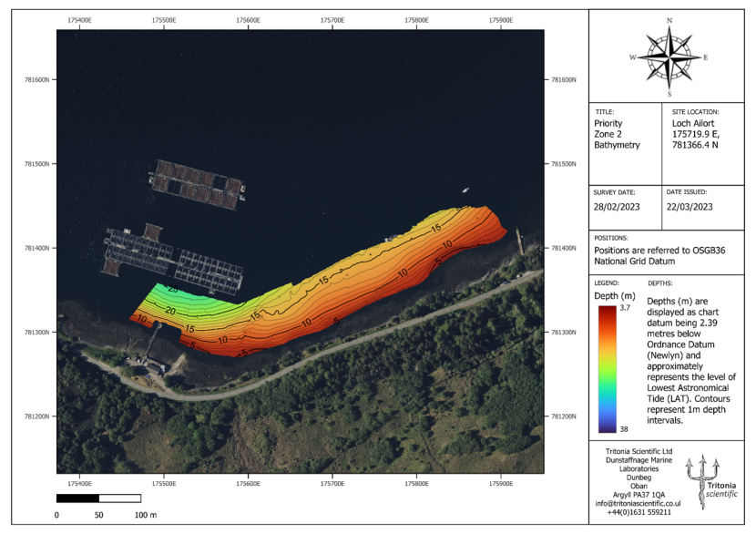Click the 'DATE ISSUED:' heading
The width and height of the screenshot is (756, 534).
click(687, 192)
